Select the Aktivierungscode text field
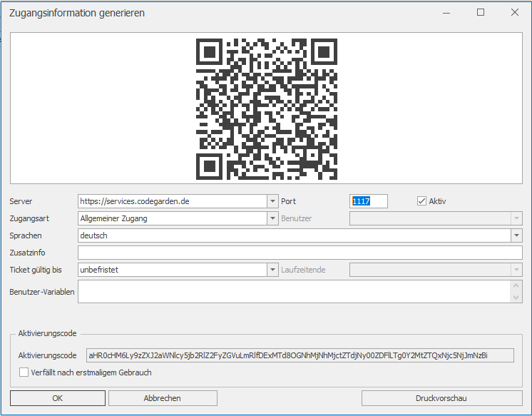This screenshot has height=416, width=532. (300, 355)
